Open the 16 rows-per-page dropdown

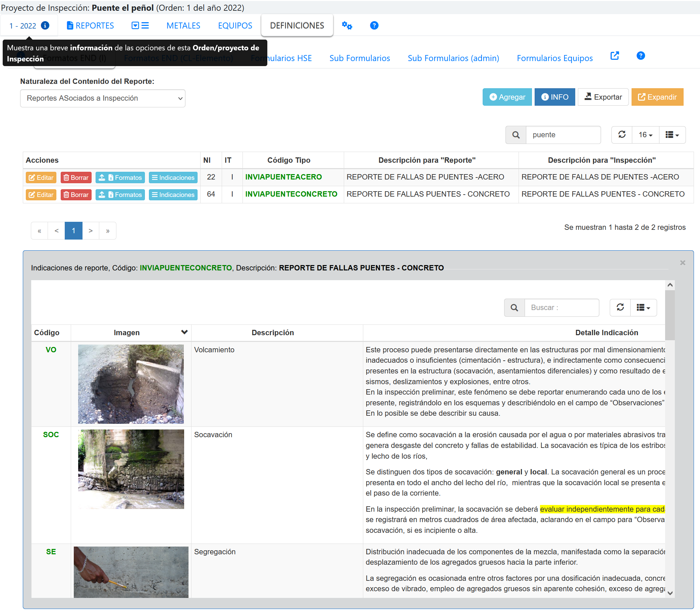point(645,135)
